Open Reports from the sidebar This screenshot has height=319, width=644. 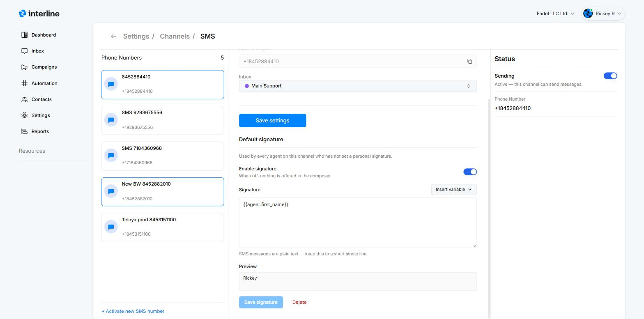coord(35,131)
